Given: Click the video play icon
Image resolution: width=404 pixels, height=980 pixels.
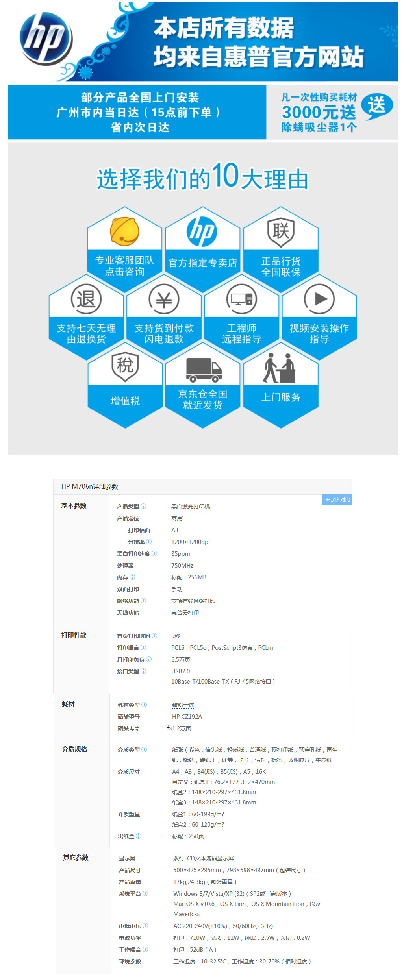Looking at the screenshot, I should pyautogui.click(x=319, y=299).
